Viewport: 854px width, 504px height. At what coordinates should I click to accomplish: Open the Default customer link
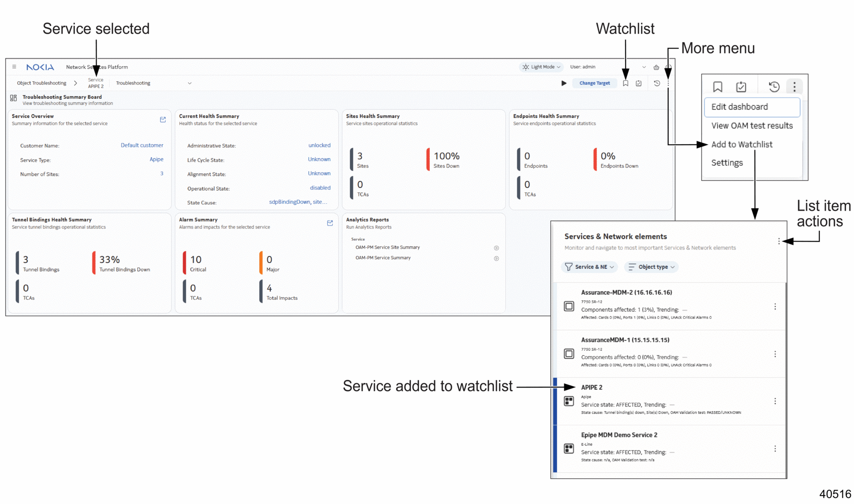pyautogui.click(x=142, y=145)
